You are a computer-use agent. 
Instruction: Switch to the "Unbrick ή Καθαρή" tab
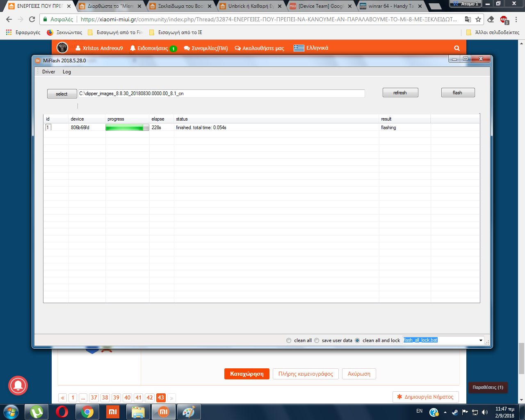pyautogui.click(x=251, y=6)
